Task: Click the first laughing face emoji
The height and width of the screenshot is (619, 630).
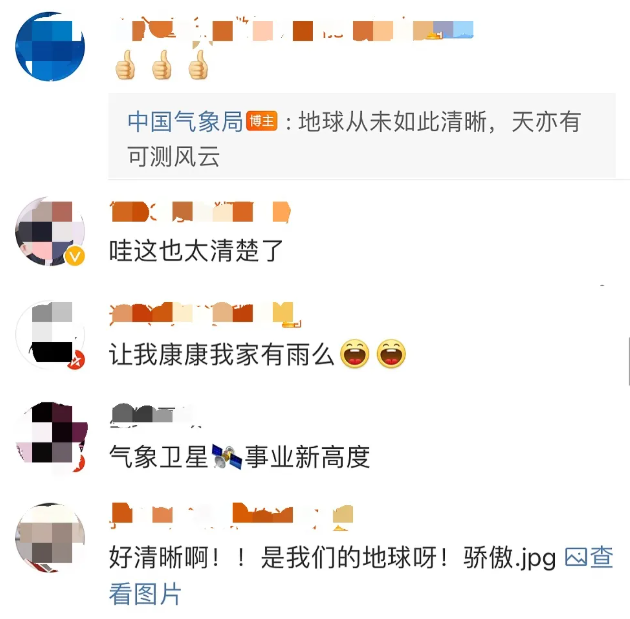Action: 354,354
